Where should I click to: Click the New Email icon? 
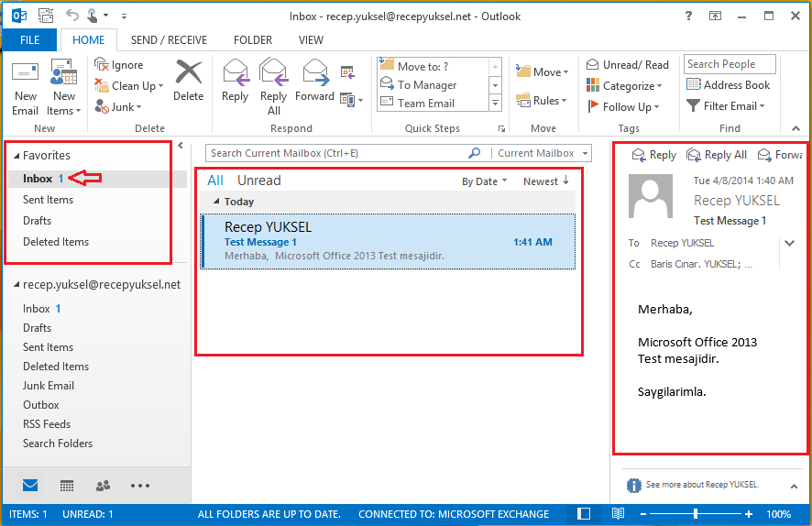pyautogui.click(x=25, y=73)
